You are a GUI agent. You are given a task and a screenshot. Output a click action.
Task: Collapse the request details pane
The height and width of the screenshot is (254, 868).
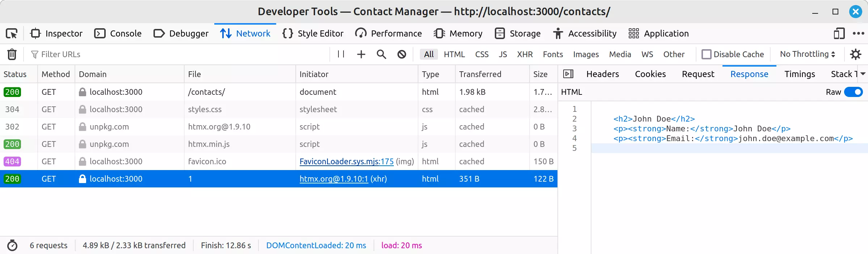(568, 74)
